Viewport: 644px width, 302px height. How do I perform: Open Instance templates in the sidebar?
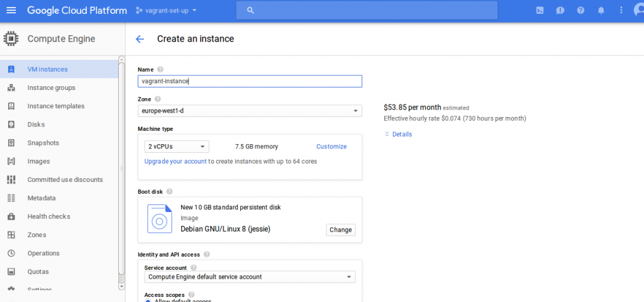[x=59, y=106]
